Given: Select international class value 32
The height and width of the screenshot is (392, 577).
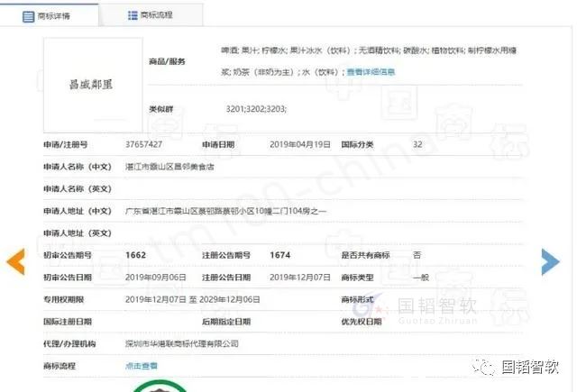Looking at the screenshot, I should tap(417, 144).
